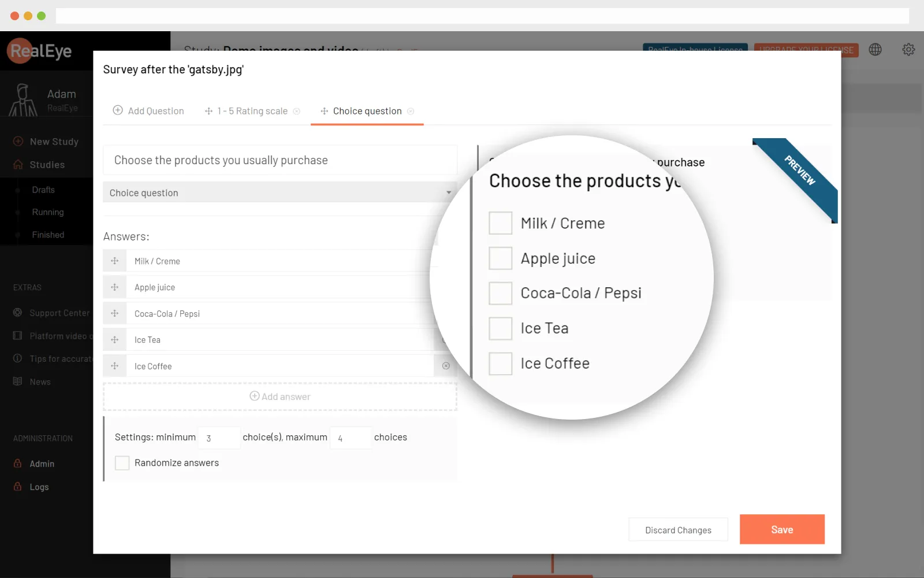Save the survey changes

point(782,529)
